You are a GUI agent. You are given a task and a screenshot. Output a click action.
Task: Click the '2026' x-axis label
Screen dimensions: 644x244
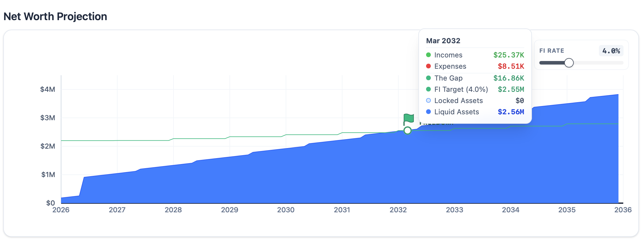[x=61, y=210]
